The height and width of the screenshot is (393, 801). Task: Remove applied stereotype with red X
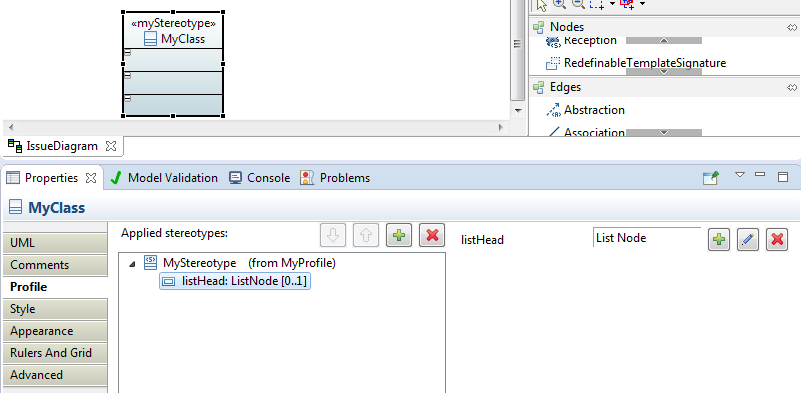[432, 235]
